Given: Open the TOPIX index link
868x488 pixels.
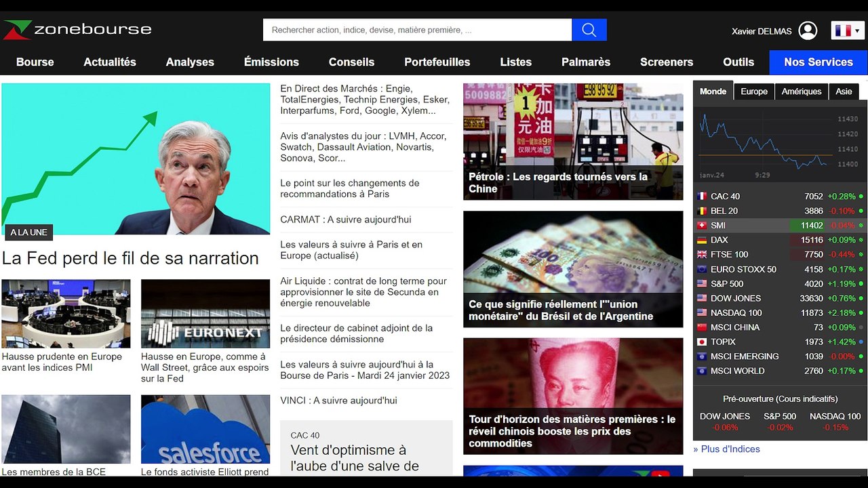Looking at the screenshot, I should 723,342.
